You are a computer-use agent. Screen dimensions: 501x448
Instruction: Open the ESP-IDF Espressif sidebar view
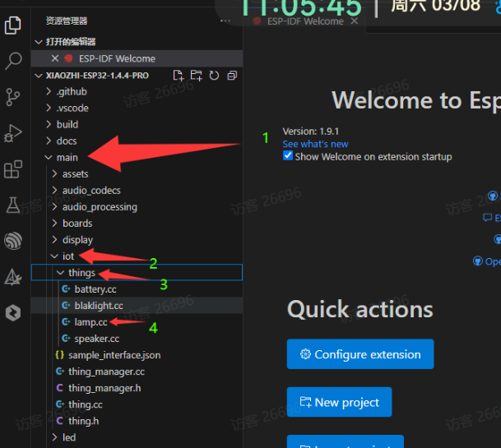click(x=13, y=241)
